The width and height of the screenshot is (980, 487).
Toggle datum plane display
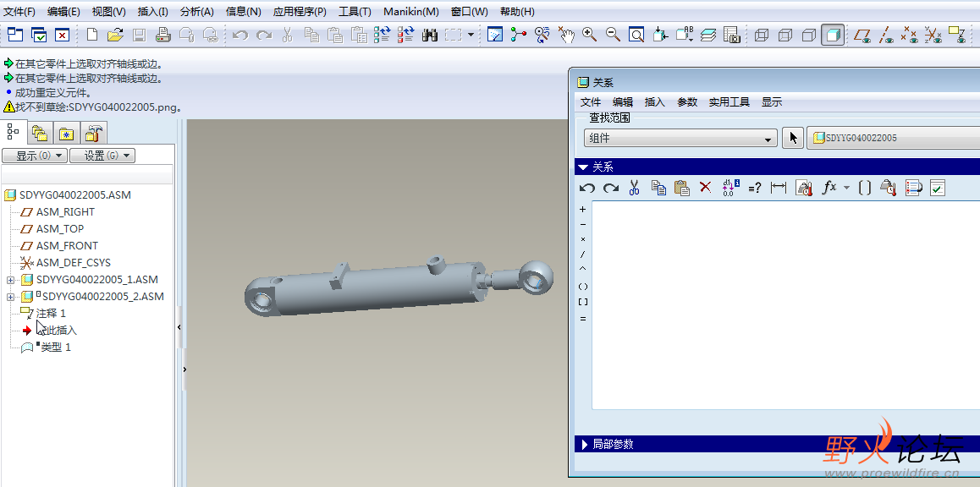pyautogui.click(x=862, y=35)
